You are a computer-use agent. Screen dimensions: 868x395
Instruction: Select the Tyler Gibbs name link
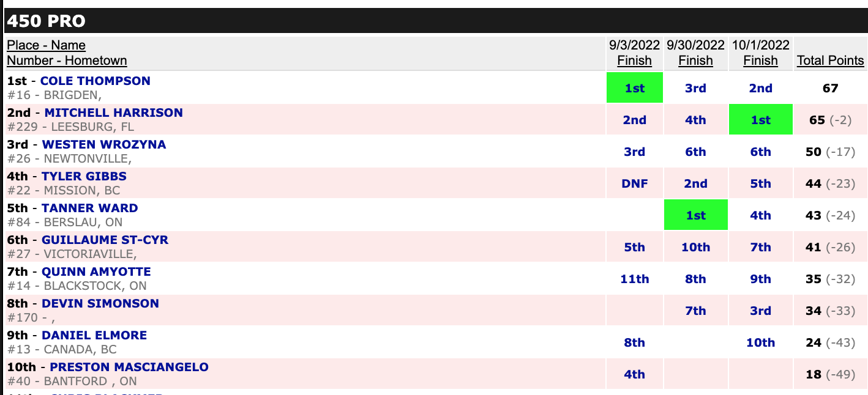click(84, 176)
